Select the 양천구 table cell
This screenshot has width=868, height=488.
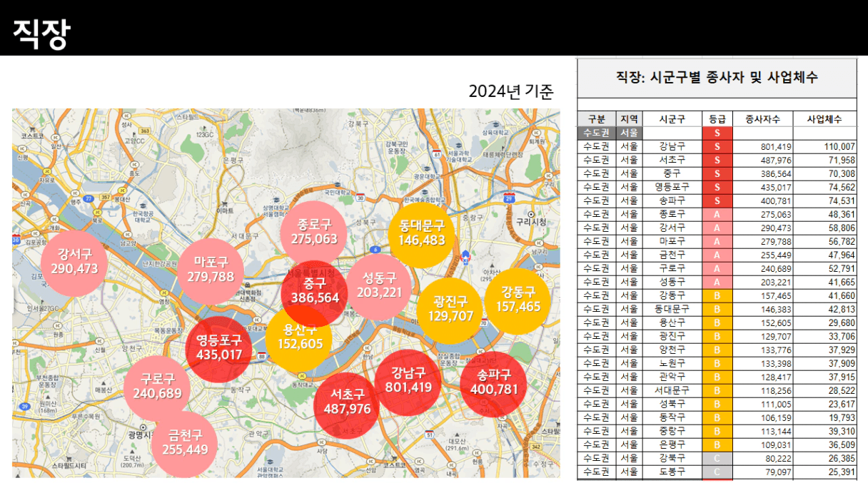pyautogui.click(x=672, y=350)
